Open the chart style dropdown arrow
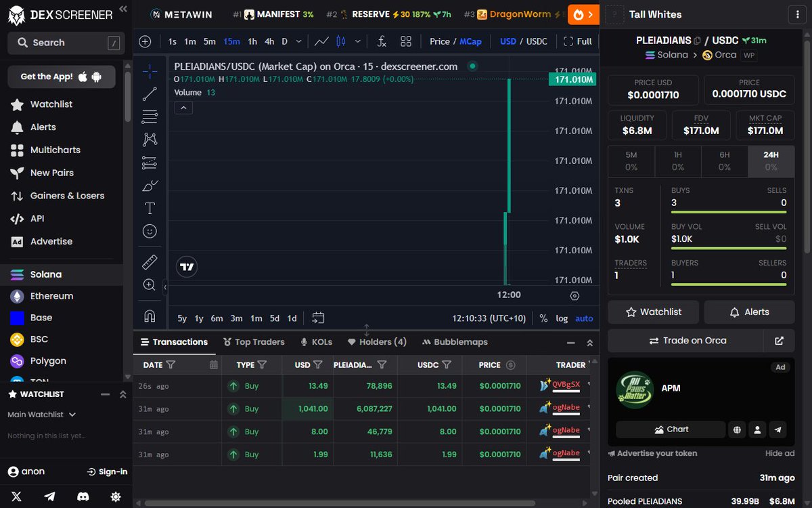The height and width of the screenshot is (508, 812). click(x=358, y=41)
